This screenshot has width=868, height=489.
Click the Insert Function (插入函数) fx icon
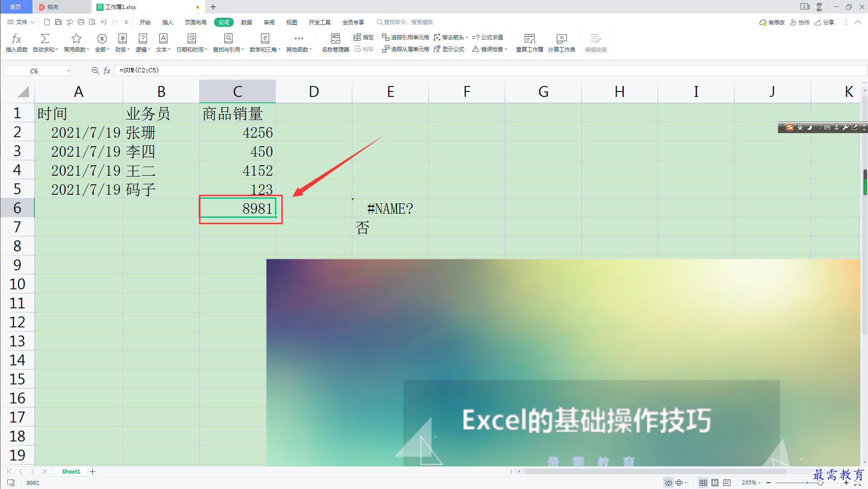click(17, 39)
